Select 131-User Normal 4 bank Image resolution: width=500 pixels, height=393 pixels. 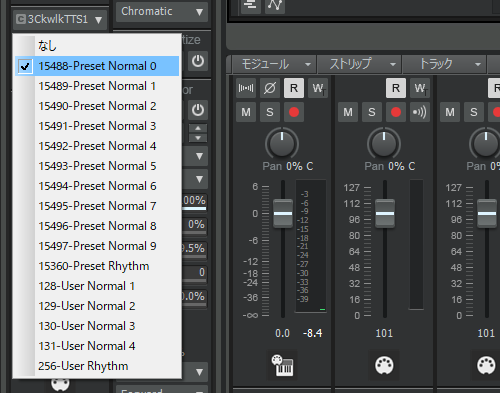tap(97, 346)
